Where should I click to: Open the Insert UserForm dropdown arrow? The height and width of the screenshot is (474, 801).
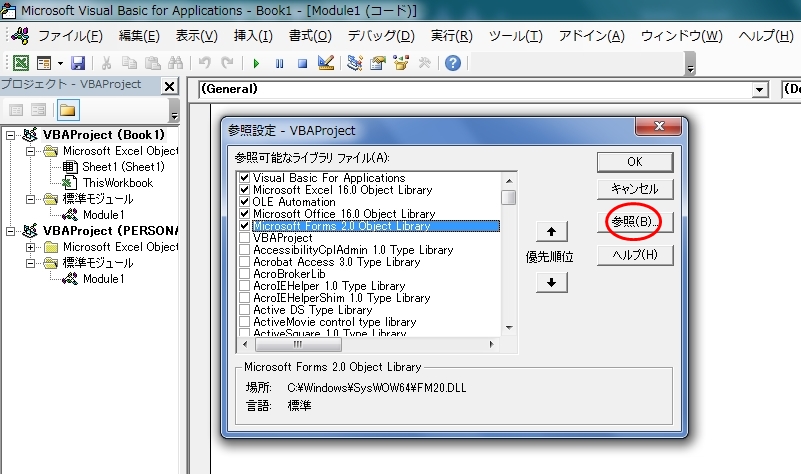tap(60, 63)
